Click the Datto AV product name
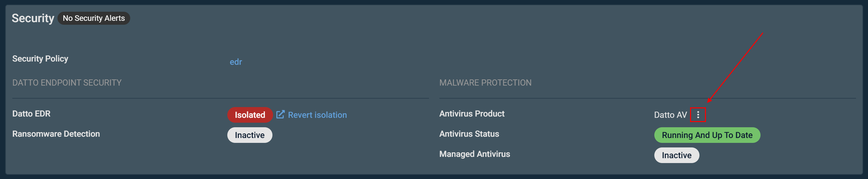 (670, 115)
